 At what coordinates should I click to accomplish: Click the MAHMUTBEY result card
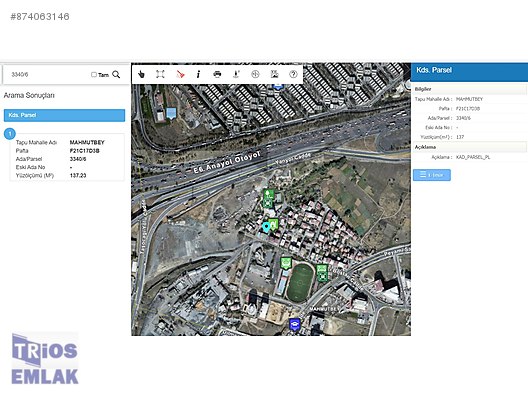pyautogui.click(x=67, y=157)
